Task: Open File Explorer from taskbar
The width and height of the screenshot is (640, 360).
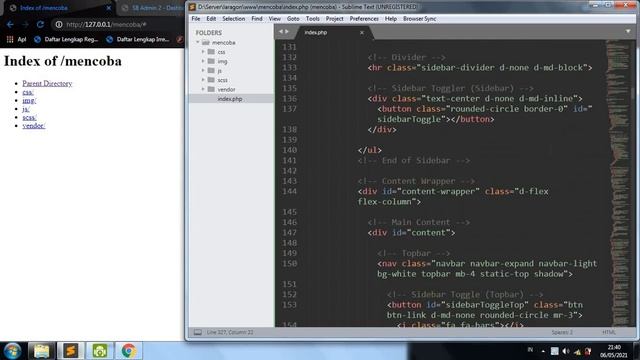Action: [x=41, y=351]
